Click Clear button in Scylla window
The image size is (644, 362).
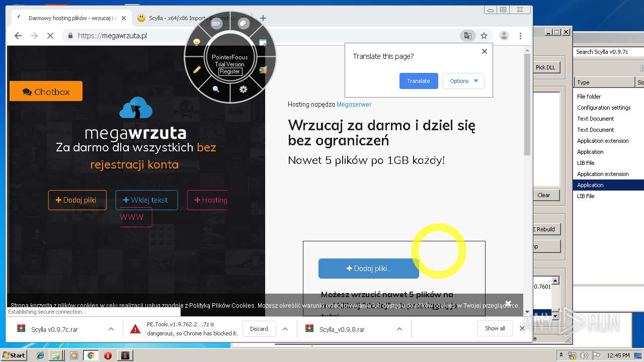tap(546, 195)
